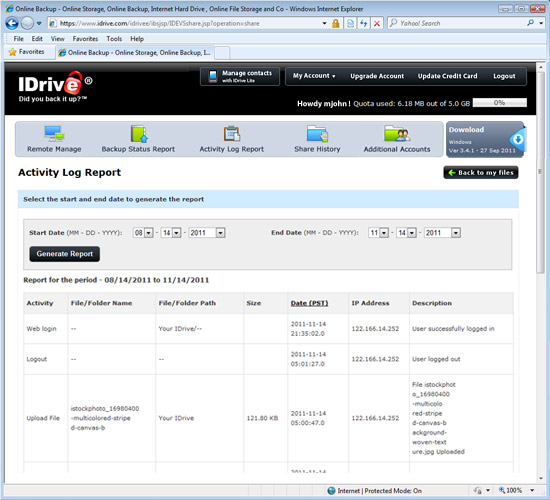The height and width of the screenshot is (500, 550).
Task: Click the Upgrade Account link
Action: point(377,76)
